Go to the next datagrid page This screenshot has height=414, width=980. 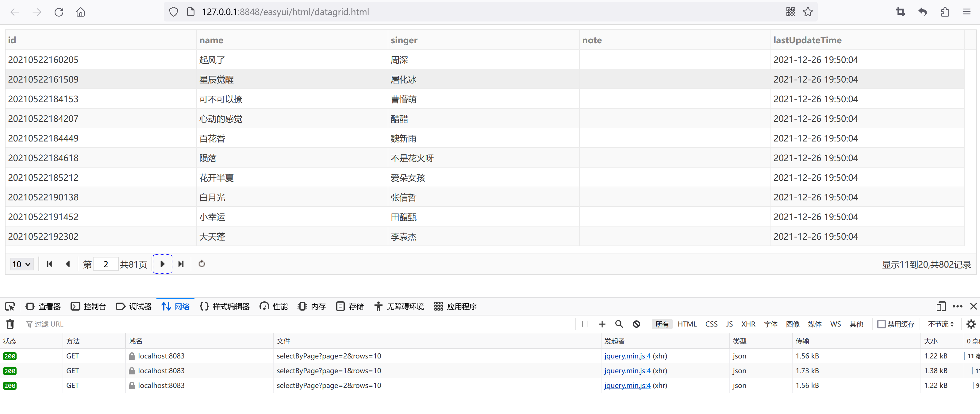[163, 264]
